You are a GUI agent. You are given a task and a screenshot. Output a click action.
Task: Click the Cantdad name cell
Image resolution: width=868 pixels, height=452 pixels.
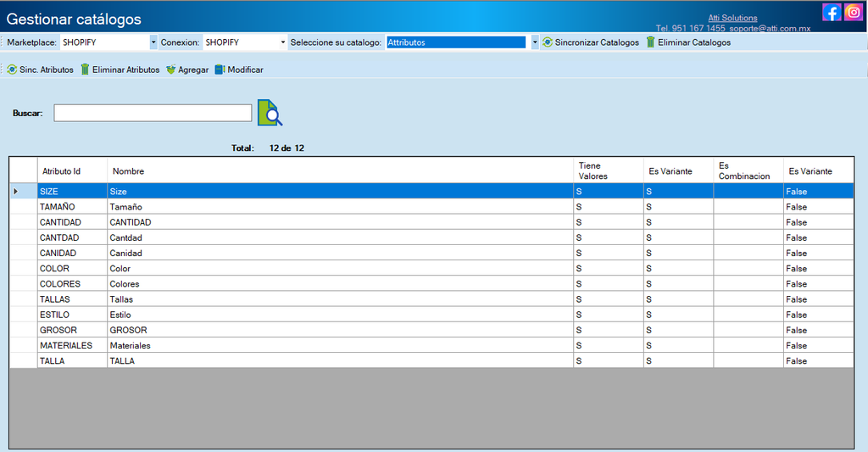point(340,237)
